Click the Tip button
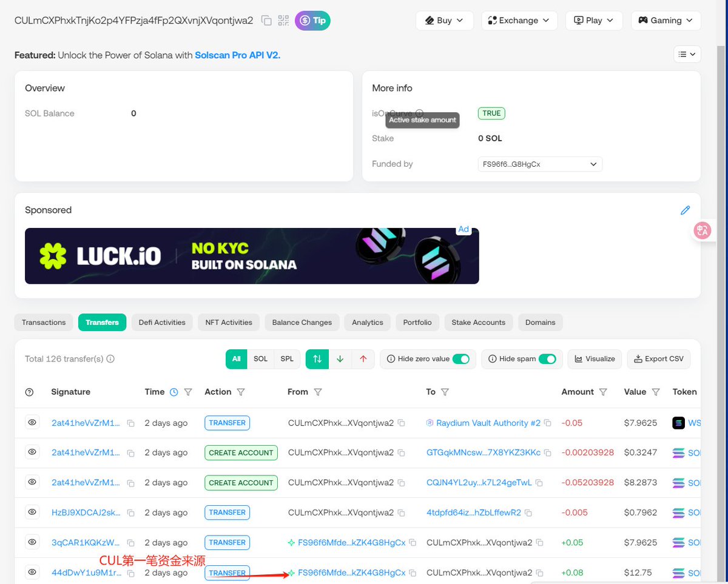 coord(312,20)
